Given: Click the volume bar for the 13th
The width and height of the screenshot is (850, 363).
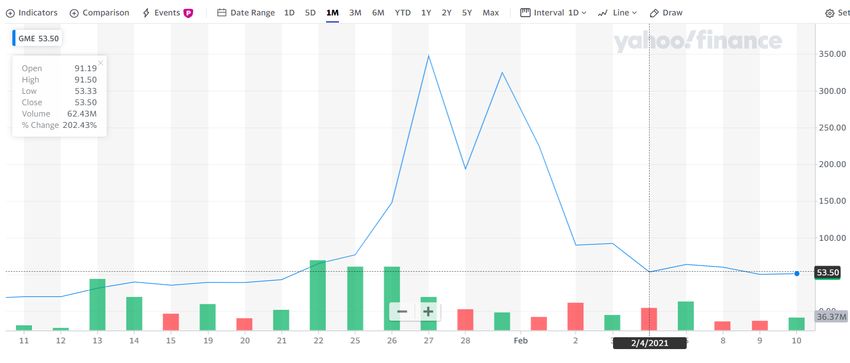Looking at the screenshot, I should point(97,304).
